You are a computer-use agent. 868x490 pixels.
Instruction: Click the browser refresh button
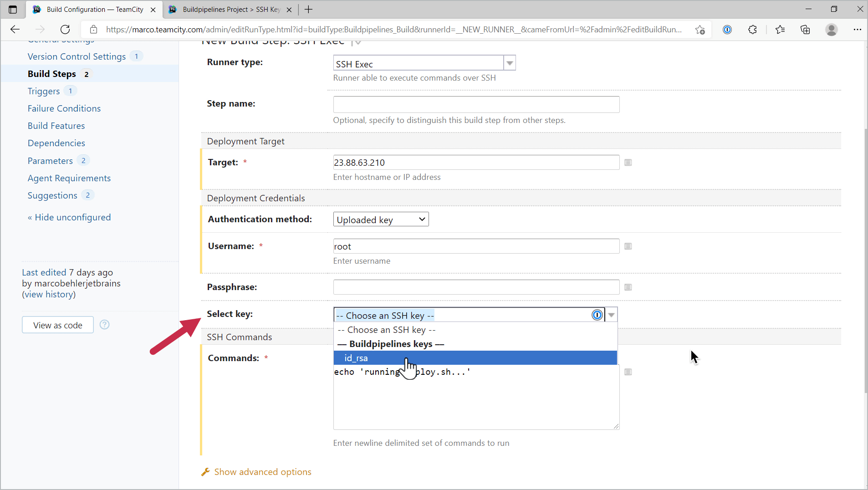[x=65, y=30]
